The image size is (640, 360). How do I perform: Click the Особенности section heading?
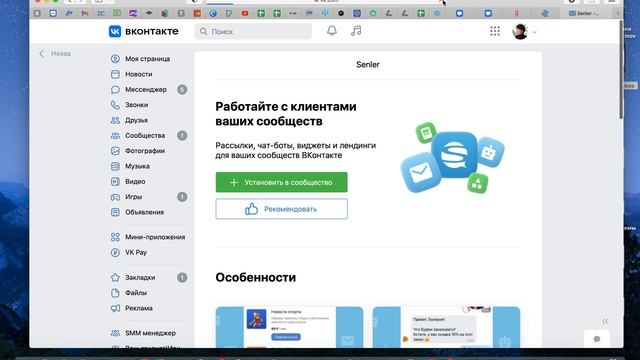pos(256,278)
